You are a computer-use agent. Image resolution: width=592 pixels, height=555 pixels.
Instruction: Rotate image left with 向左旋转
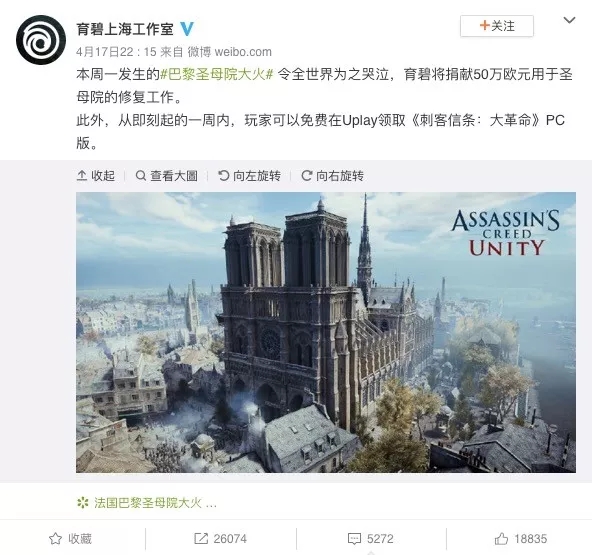coord(250,176)
